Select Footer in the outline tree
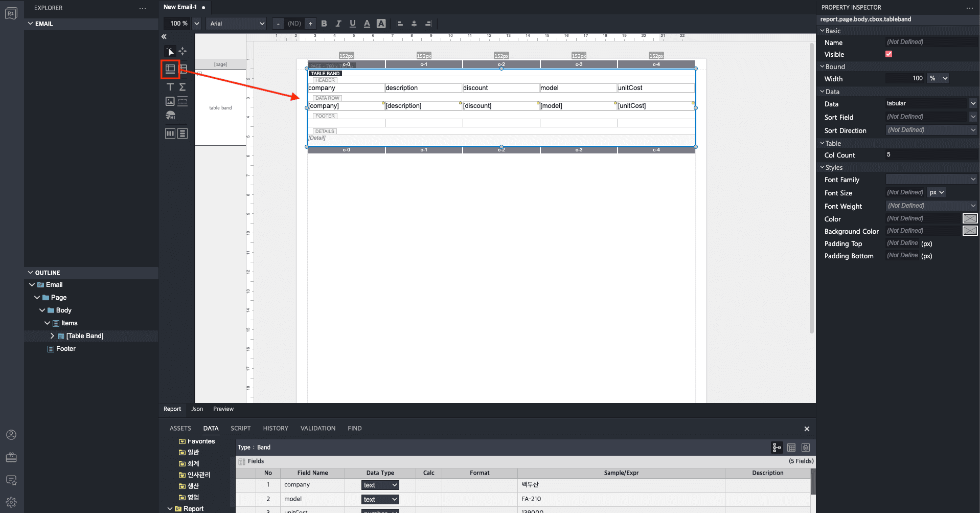Screen dimensions: 980x513 click(65, 348)
